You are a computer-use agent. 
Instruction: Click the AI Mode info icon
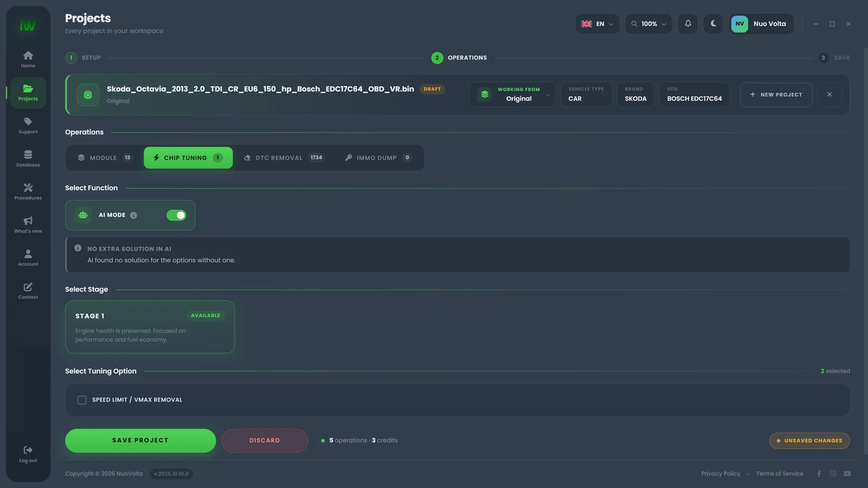point(133,215)
